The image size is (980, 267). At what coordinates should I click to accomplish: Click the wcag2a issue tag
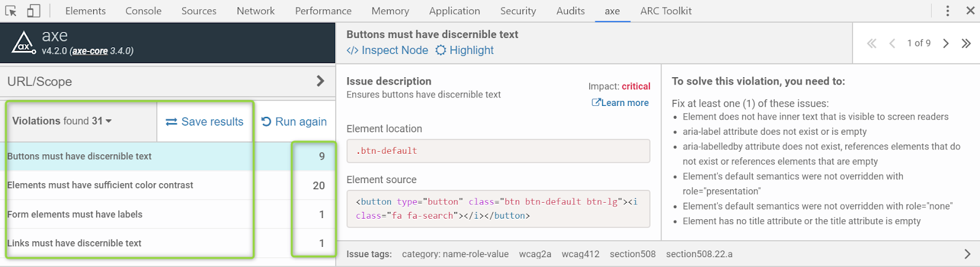click(535, 254)
